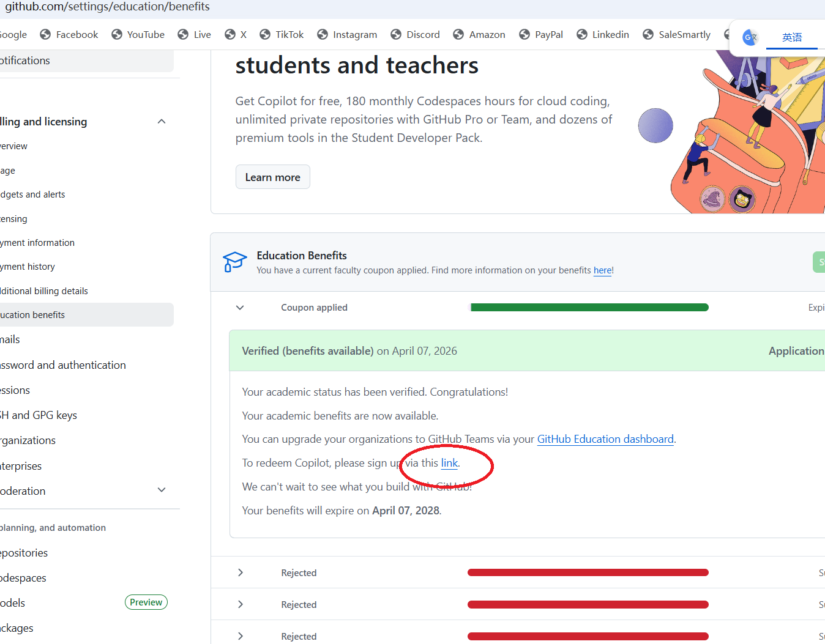Open the Instagram bookmark
The width and height of the screenshot is (825, 644).
(x=347, y=35)
